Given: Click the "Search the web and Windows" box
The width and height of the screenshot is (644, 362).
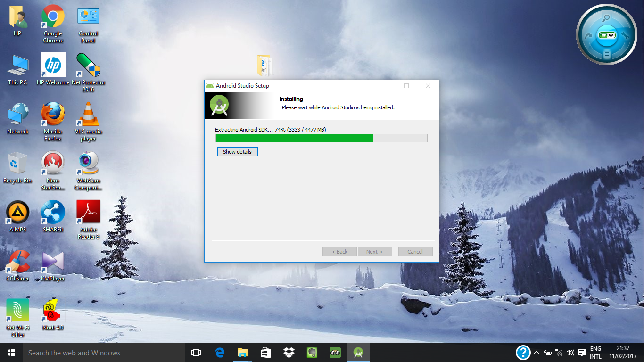Looking at the screenshot, I should 104,353.
